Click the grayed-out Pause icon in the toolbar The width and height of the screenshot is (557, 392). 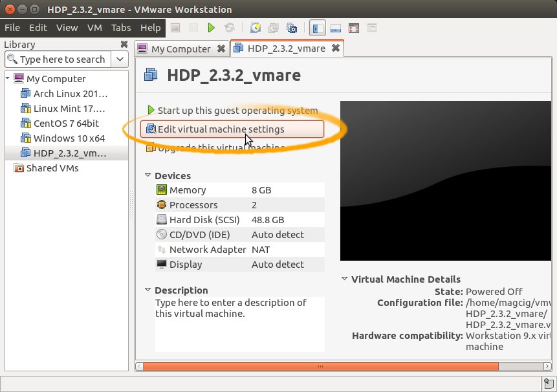coord(193,28)
